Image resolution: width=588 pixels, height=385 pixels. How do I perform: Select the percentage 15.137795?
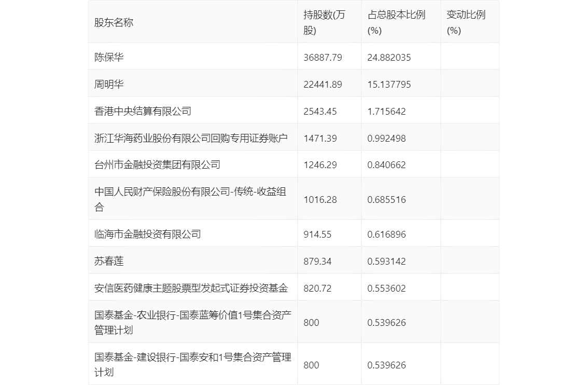tap(389, 85)
